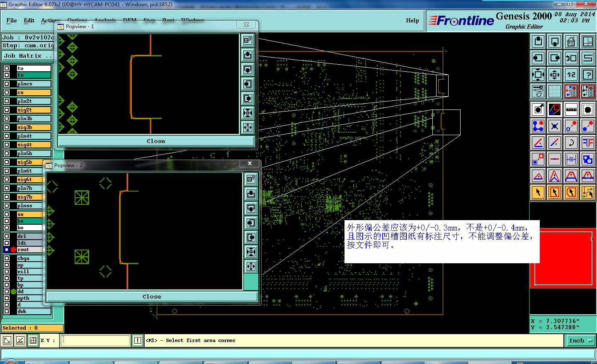The height and width of the screenshot is (364, 597).
Task: Click the 'Selected : 0' status field
Action: (32, 328)
